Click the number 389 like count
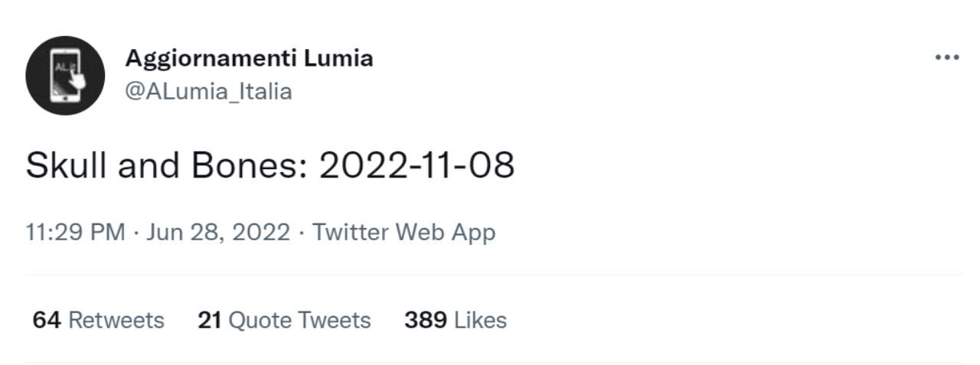The width and height of the screenshot is (980, 365). pyautogui.click(x=426, y=320)
